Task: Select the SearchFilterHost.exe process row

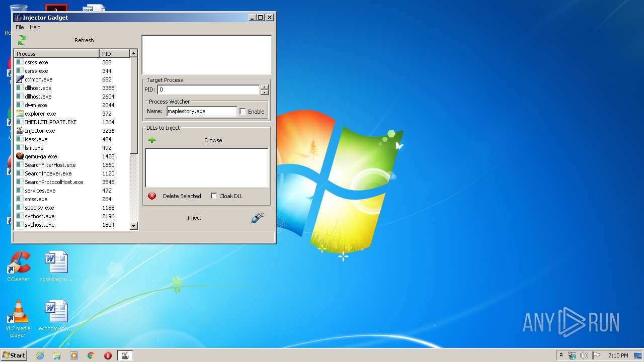Action: pyautogui.click(x=72, y=165)
